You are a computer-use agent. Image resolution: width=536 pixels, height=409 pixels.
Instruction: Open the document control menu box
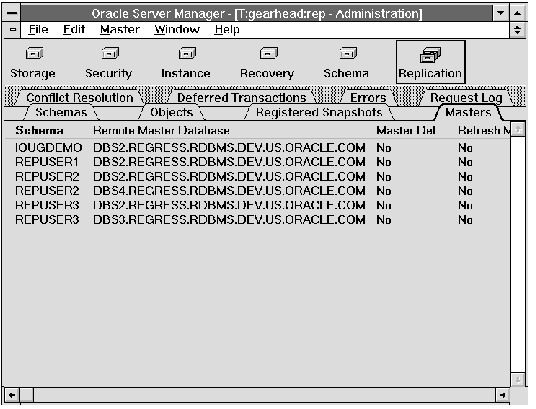coord(13,30)
